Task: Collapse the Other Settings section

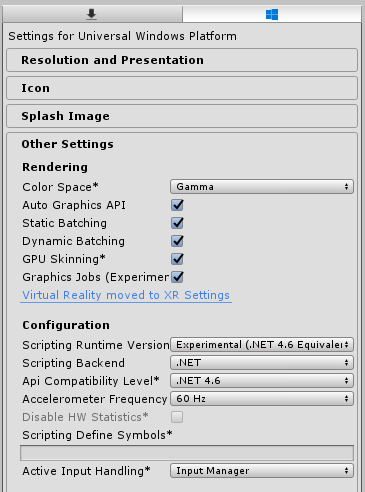Action: [x=68, y=144]
